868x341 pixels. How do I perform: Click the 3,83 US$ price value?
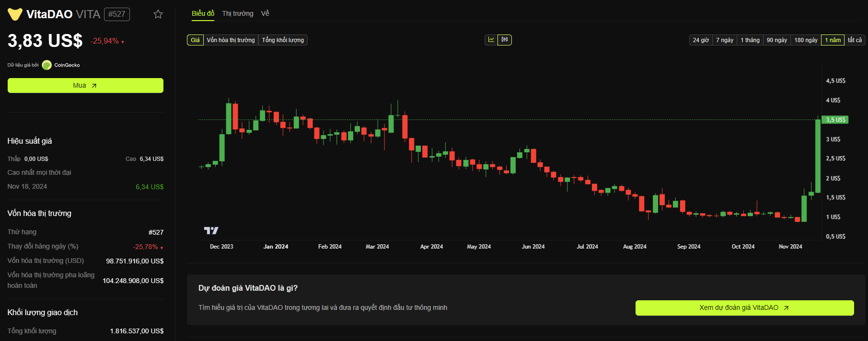tap(45, 41)
